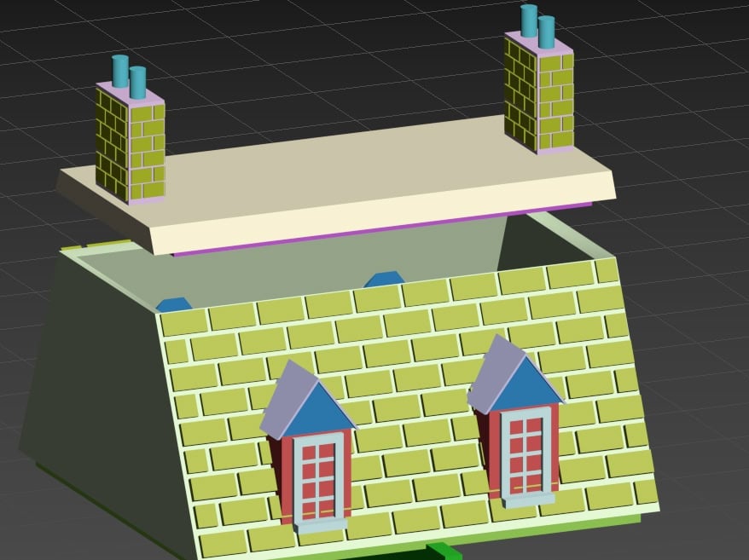
Task: Click the blue triangular gable of right dormer
Action: (526, 384)
